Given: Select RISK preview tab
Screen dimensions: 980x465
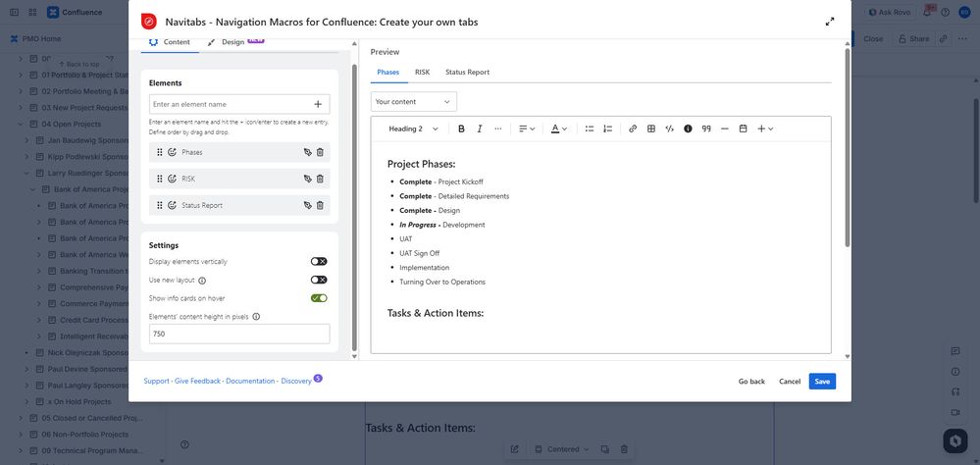Looking at the screenshot, I should coord(423,73).
